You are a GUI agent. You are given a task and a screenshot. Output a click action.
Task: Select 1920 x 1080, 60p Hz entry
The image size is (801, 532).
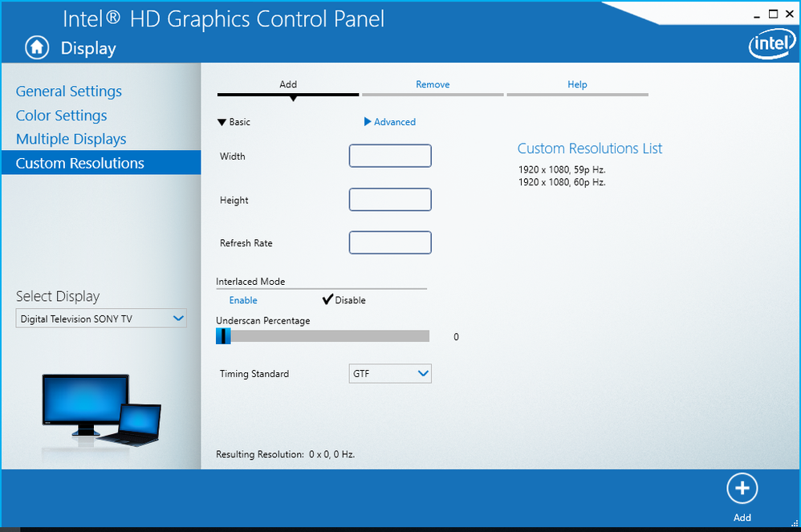pos(562,182)
